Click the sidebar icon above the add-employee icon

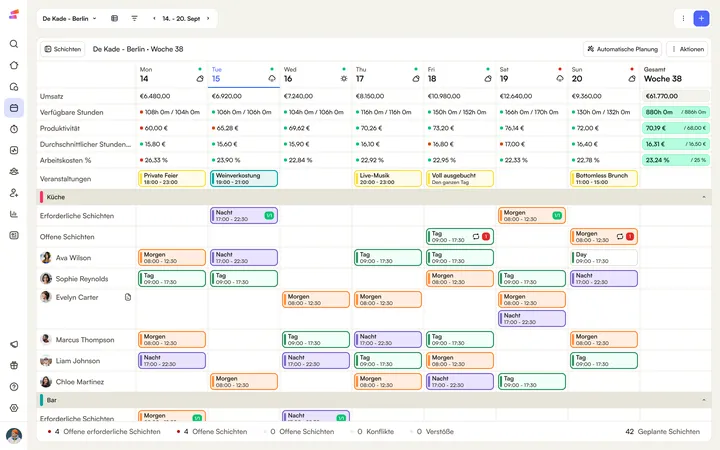pyautogui.click(x=14, y=171)
